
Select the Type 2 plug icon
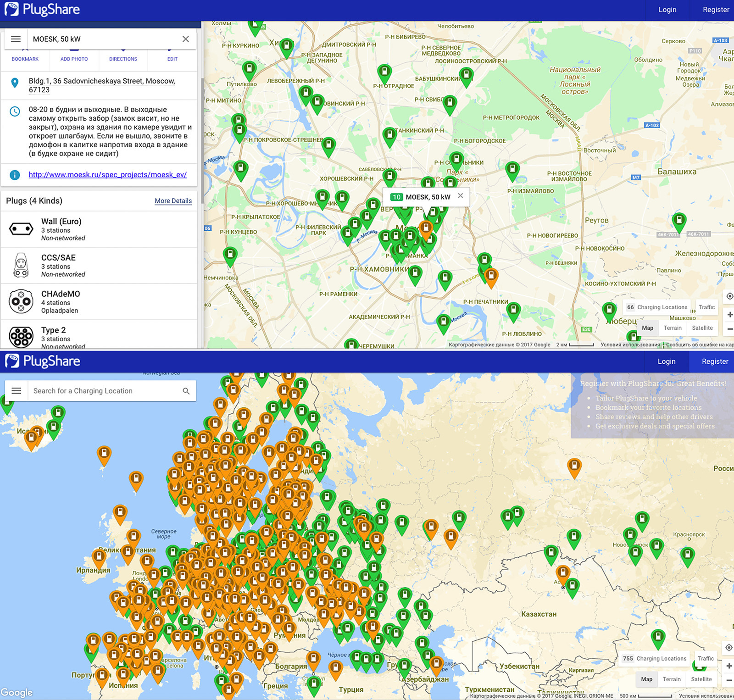[21, 337]
